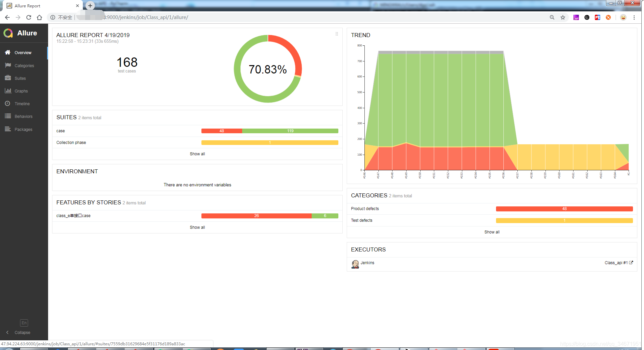Close the Allure Report tab

tap(77, 6)
